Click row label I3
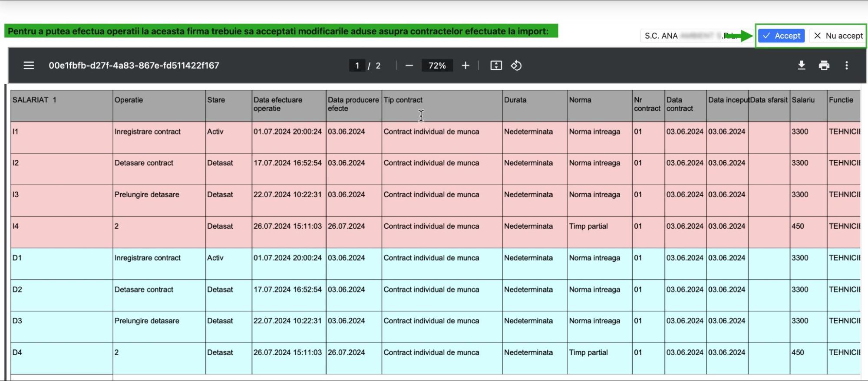 click(x=16, y=195)
